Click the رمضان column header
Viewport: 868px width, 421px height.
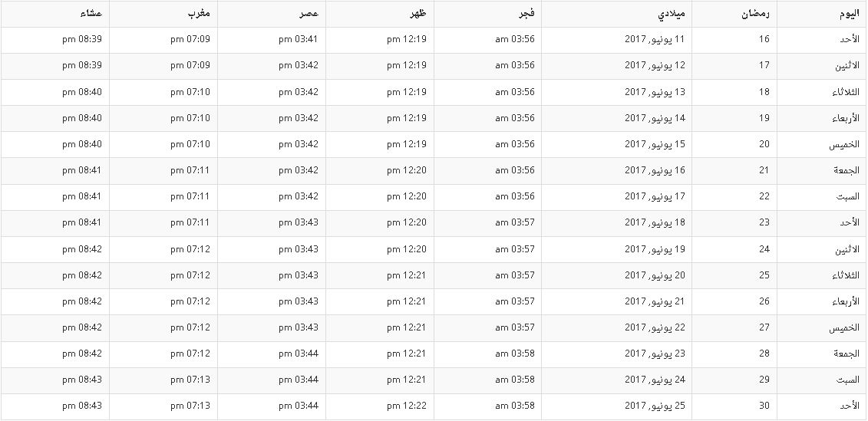point(757,14)
